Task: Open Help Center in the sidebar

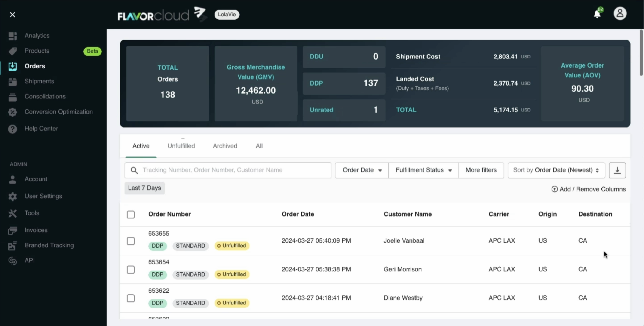Action: tap(41, 129)
